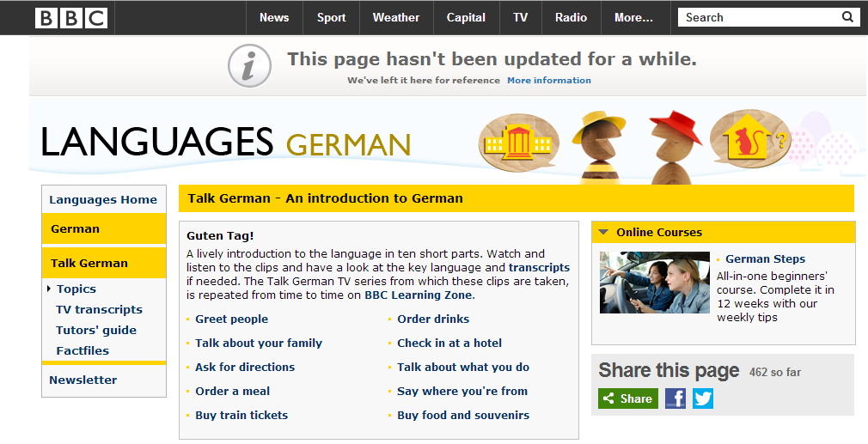868x444 pixels.
Task: Follow the BBC Learning Zone link
Action: point(419,295)
